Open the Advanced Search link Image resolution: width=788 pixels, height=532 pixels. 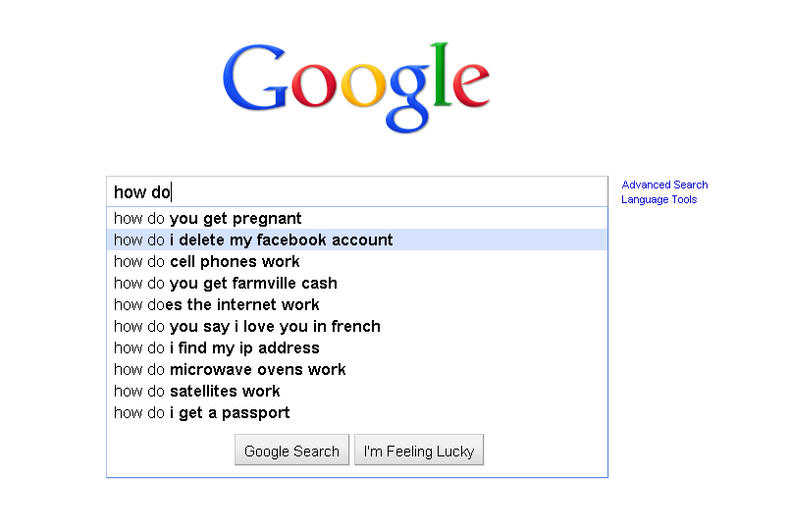(664, 185)
